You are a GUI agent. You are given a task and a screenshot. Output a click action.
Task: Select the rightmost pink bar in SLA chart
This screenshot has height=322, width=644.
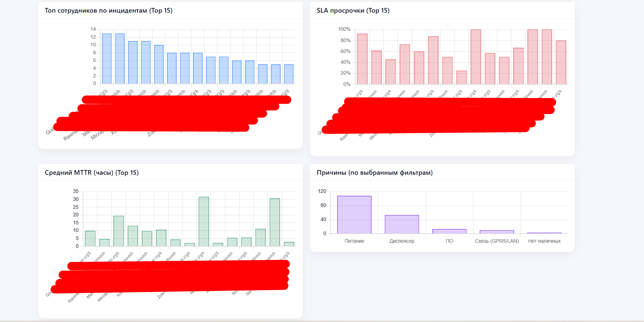point(561,62)
